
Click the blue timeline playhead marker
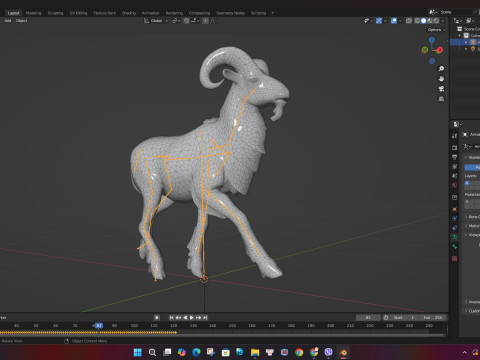[x=99, y=325]
